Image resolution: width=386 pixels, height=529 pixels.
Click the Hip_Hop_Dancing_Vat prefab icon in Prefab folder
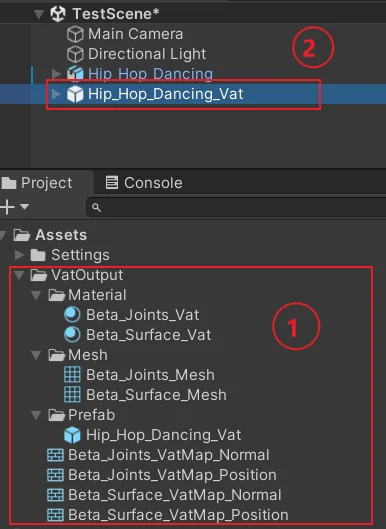[72, 435]
